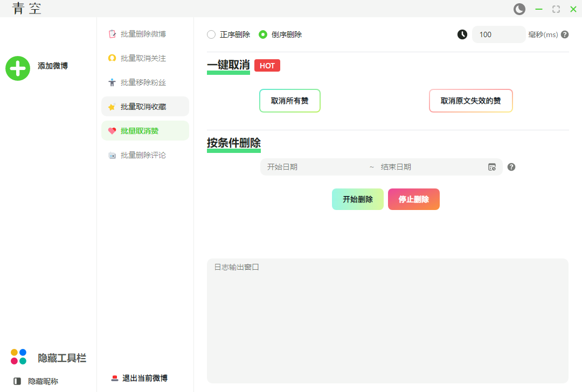Click the help icon beside the milliseconds field
Viewport: 582px width, 392px height.
(565, 34)
